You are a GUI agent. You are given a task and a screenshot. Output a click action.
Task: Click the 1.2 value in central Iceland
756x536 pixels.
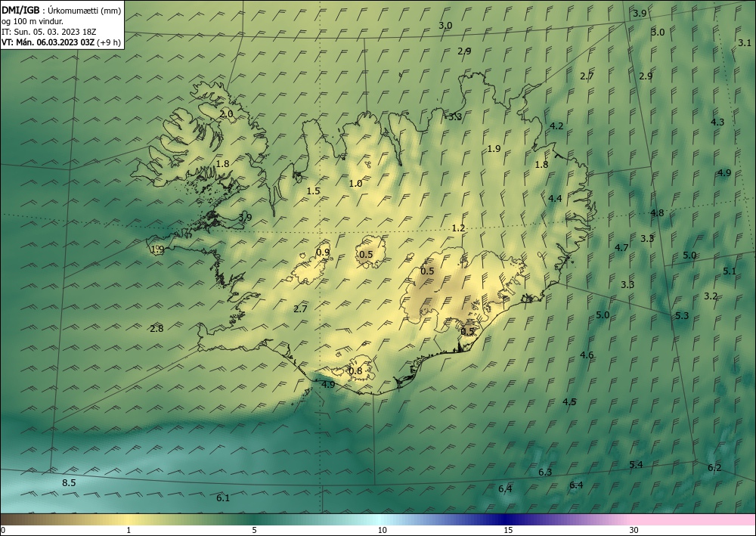459,228
